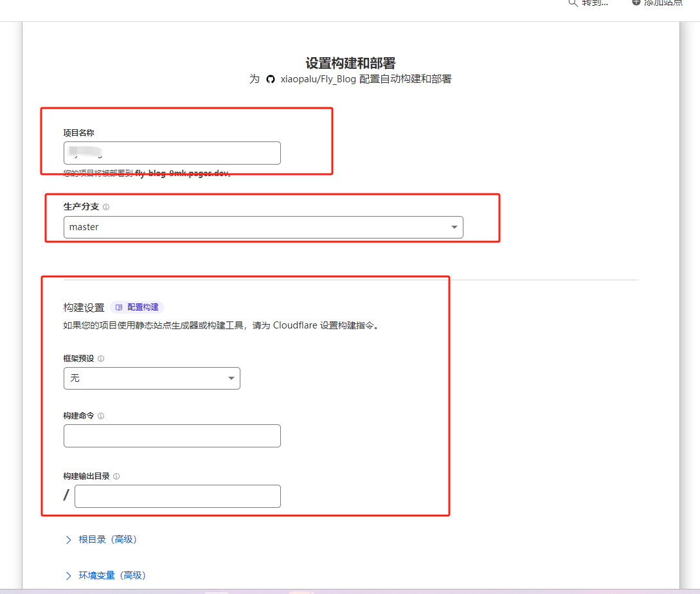
Task: Click the 转到... search text in the top bar
Action: tap(595, 3)
